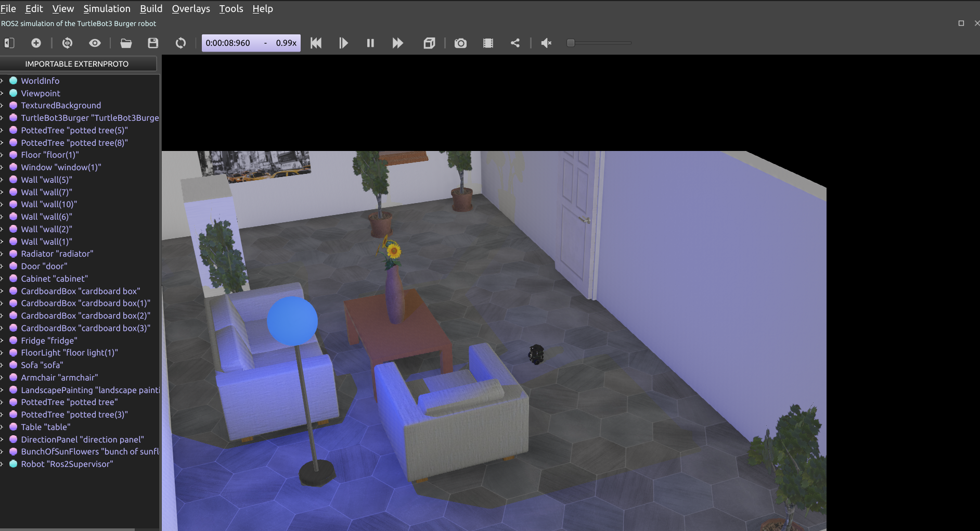
Task: Save the current world
Action: (153, 43)
